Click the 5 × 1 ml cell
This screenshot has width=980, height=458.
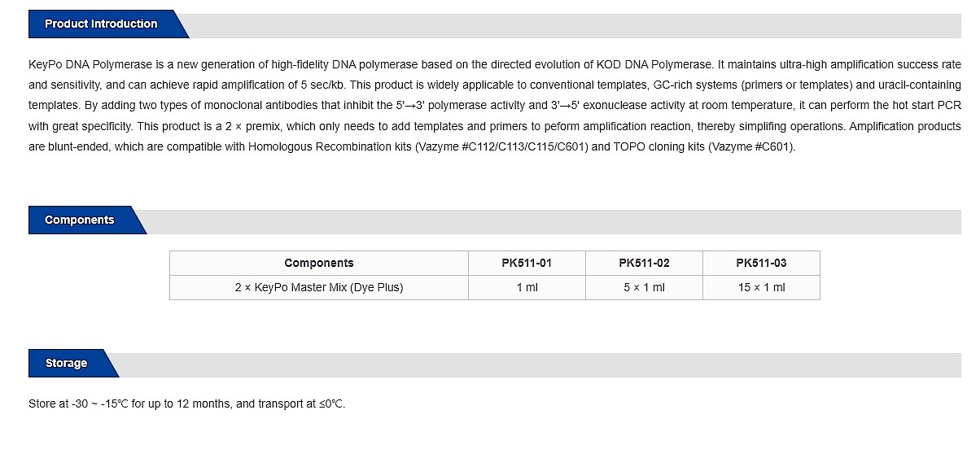click(644, 287)
